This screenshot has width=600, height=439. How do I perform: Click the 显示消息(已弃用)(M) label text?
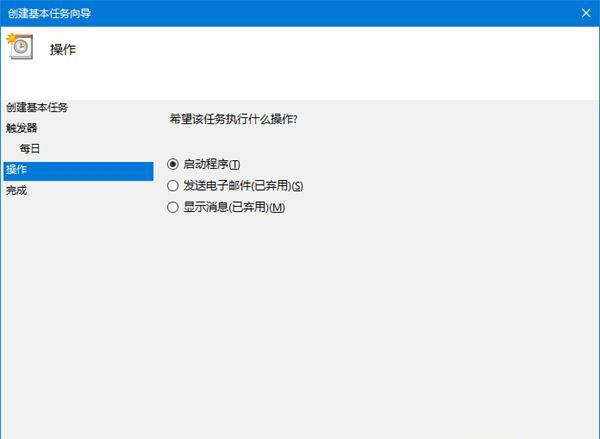pos(233,207)
